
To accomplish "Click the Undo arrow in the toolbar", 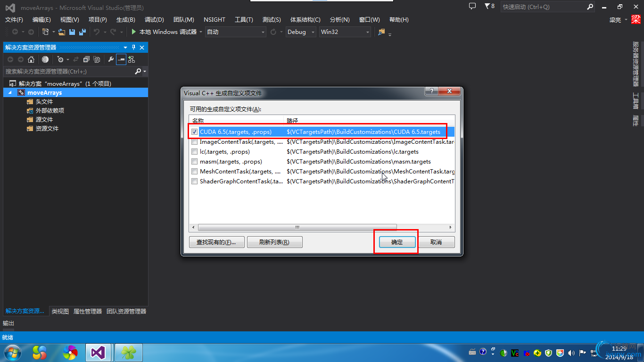I will point(96,32).
